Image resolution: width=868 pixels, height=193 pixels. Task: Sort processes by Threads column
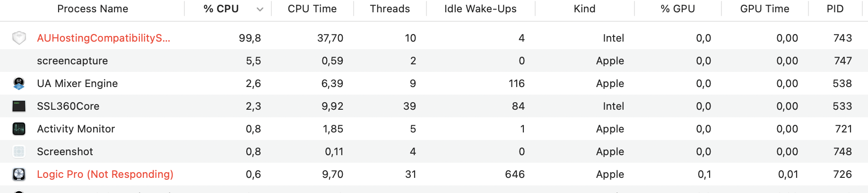tap(390, 9)
